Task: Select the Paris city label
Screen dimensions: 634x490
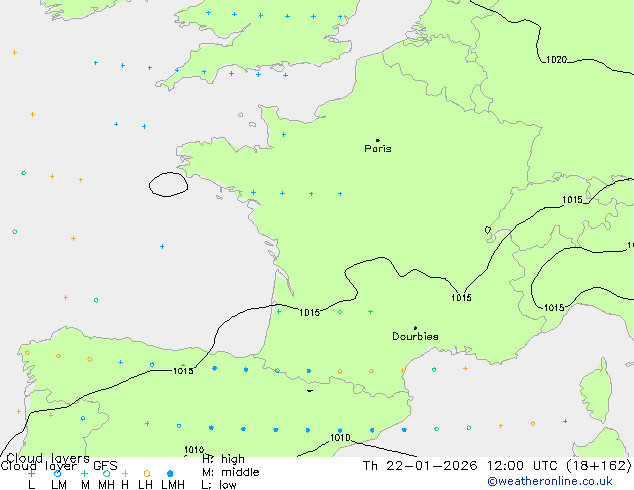Action: tap(378, 149)
